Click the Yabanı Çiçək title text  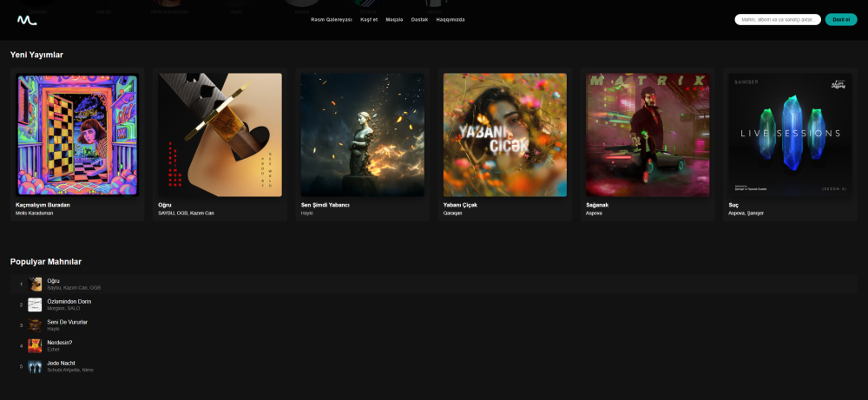[x=460, y=206]
